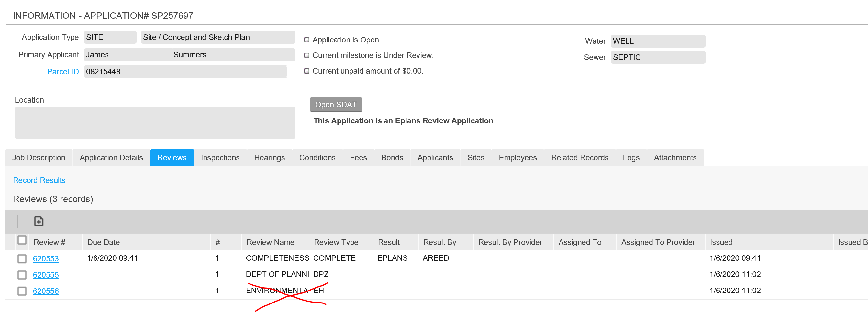Click the Primary Applicant James field
Viewport: 868px width, 320px height.
pos(189,55)
